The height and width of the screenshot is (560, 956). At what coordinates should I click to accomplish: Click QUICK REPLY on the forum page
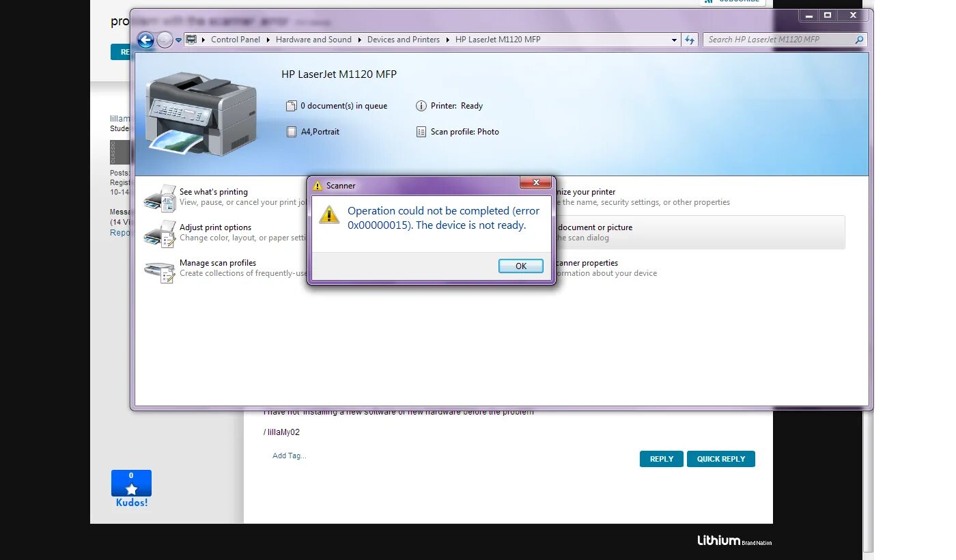click(720, 459)
